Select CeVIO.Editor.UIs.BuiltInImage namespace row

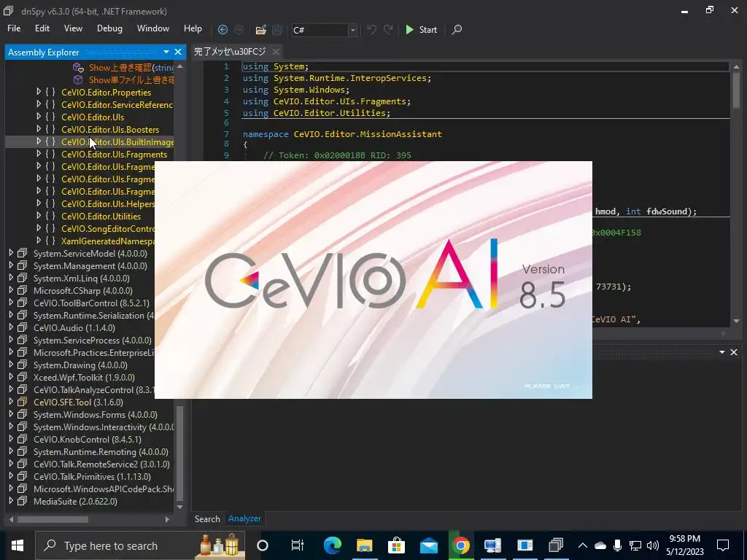coord(117,142)
